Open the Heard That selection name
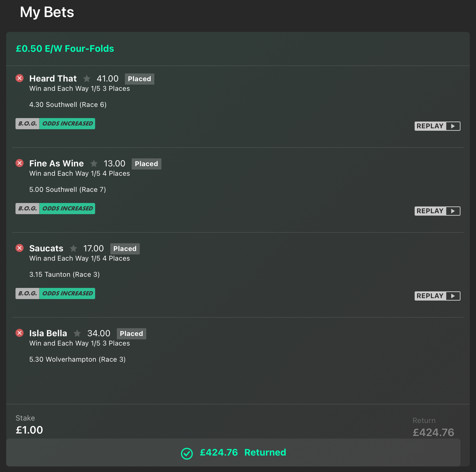Image resolution: width=476 pixels, height=472 pixels. [x=53, y=78]
